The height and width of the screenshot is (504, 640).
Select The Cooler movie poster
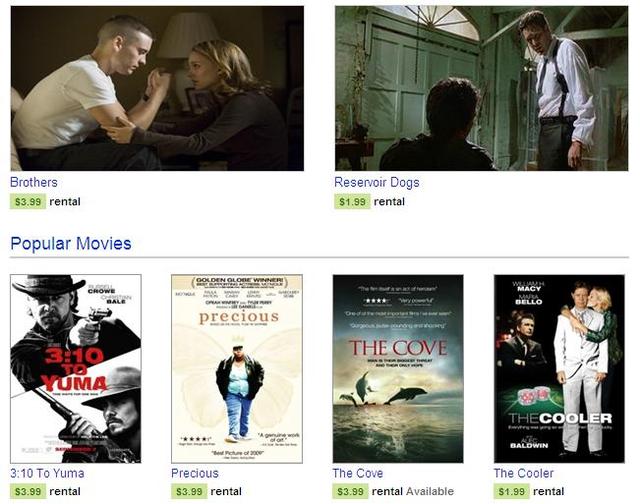559,369
